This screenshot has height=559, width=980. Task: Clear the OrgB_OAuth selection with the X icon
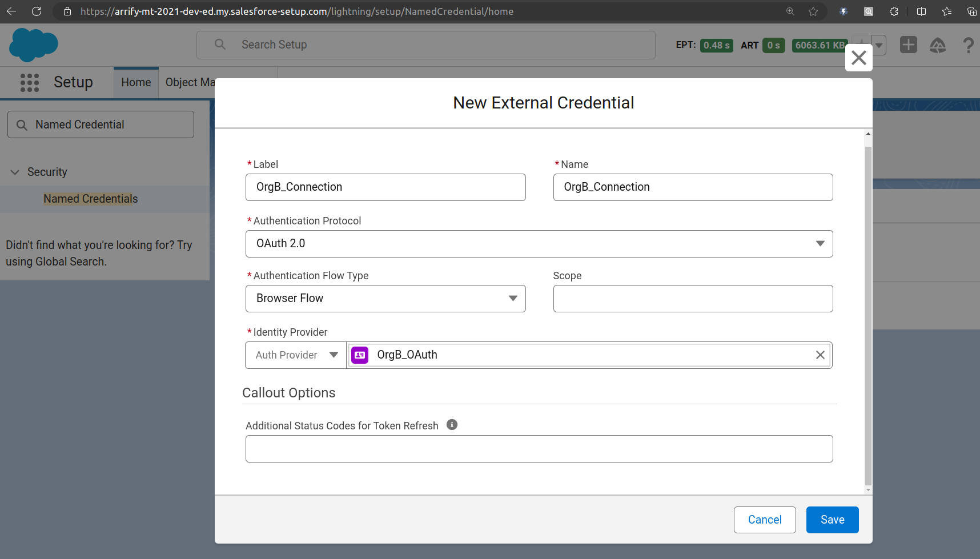820,355
